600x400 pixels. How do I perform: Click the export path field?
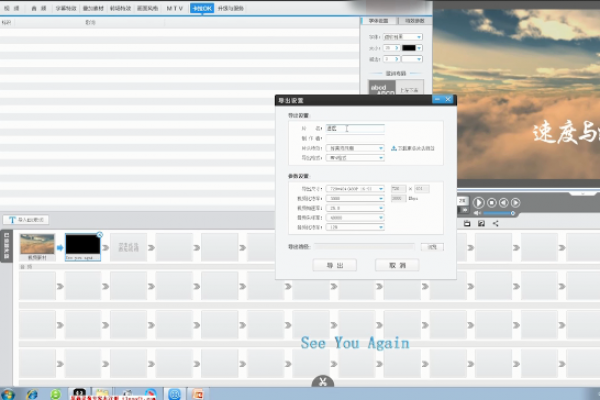(365, 247)
